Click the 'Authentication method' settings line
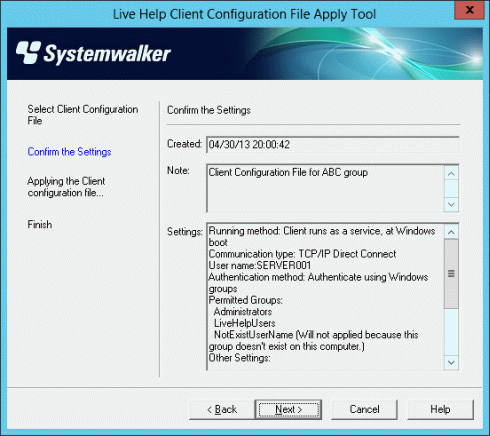The height and width of the screenshot is (436, 490). [x=318, y=283]
